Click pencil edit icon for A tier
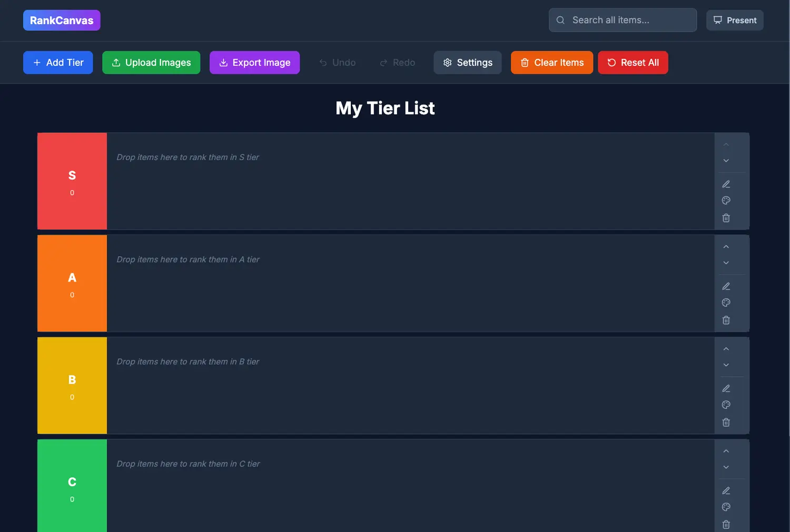The image size is (790, 532). [x=726, y=286]
